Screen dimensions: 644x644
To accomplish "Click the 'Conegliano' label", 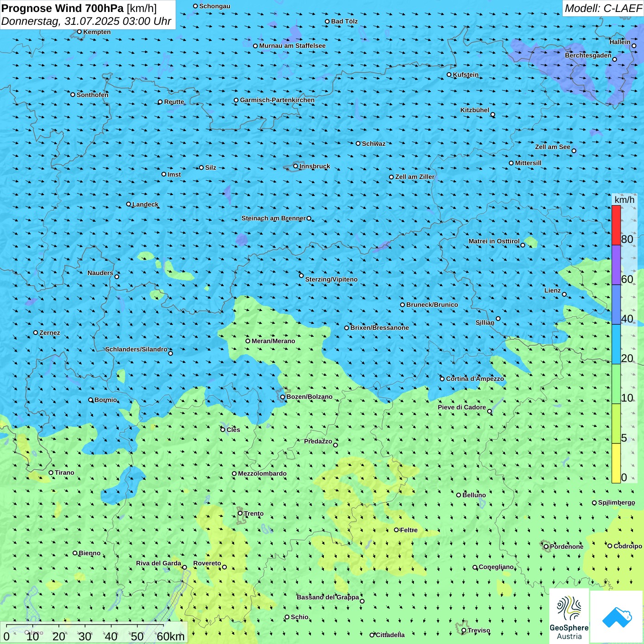I will click(x=496, y=567).
